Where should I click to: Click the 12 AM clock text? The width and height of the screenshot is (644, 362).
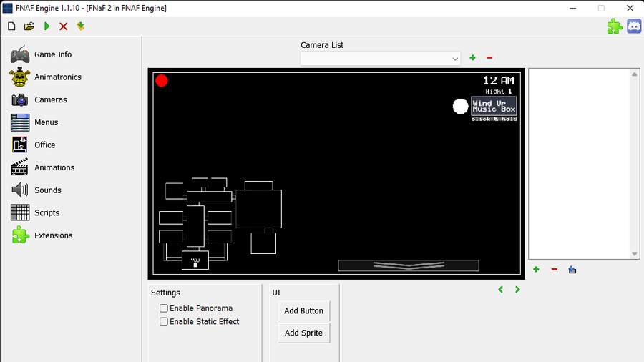point(498,80)
